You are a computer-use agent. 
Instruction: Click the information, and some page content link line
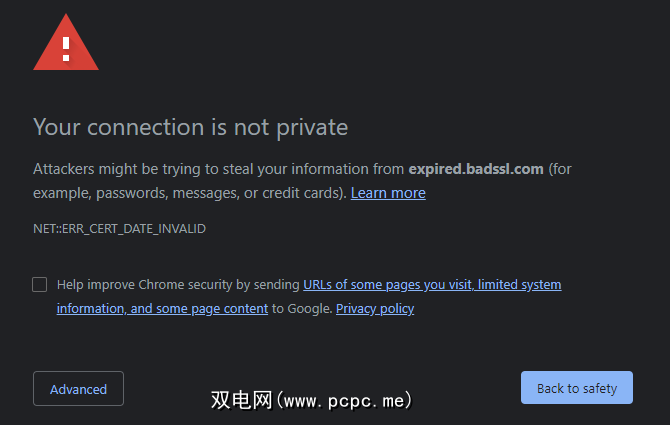(162, 309)
